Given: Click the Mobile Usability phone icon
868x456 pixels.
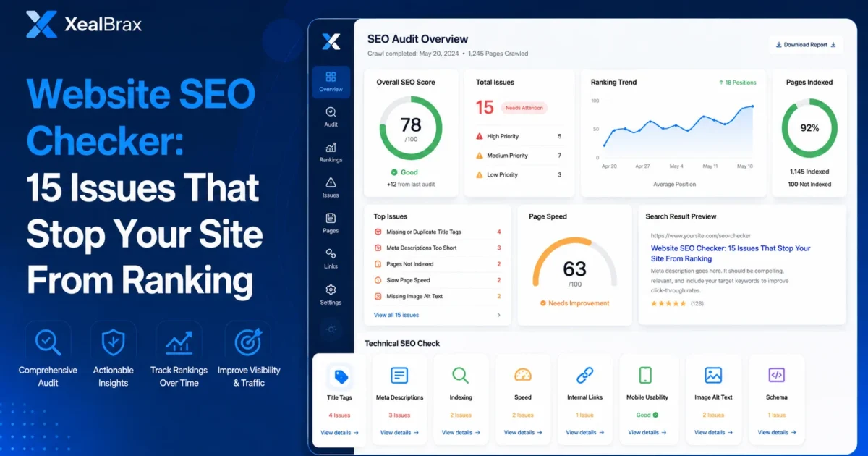Looking at the screenshot, I should tap(645, 375).
